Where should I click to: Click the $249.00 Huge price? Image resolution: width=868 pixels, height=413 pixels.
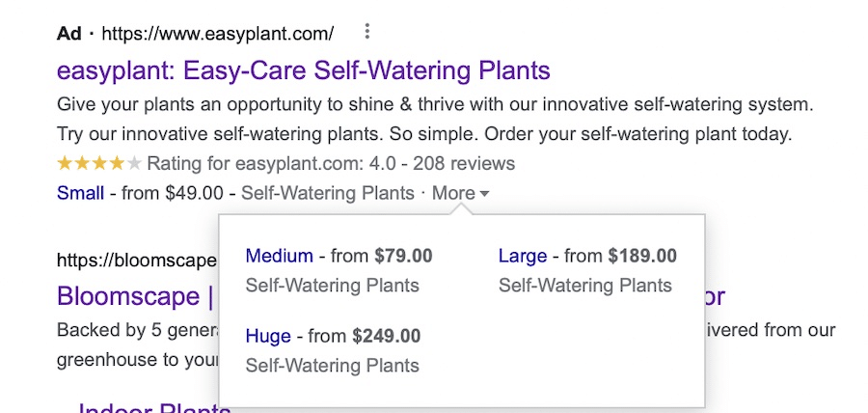[x=386, y=336]
